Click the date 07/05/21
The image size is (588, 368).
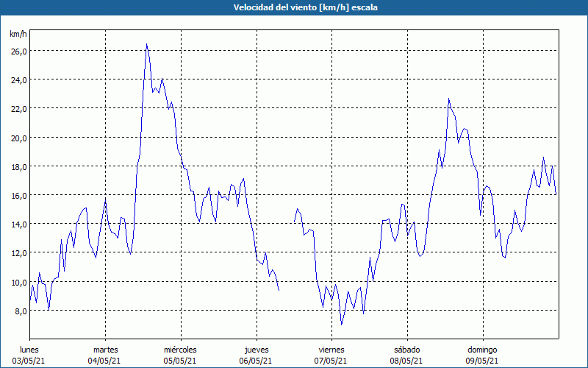pos(331,361)
